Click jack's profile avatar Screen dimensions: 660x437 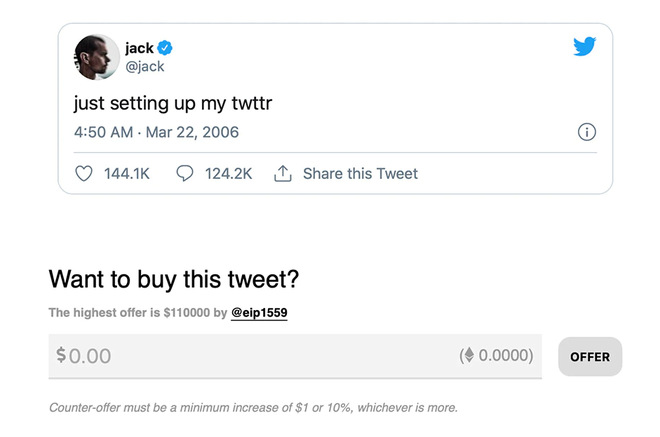[x=95, y=57]
